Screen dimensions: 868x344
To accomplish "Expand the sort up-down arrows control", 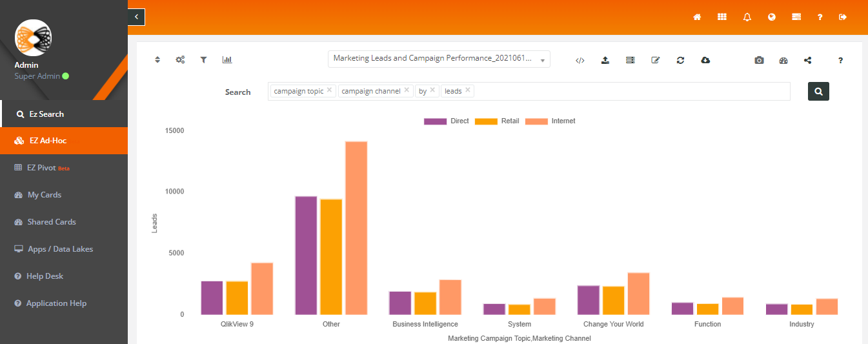I will 157,59.
